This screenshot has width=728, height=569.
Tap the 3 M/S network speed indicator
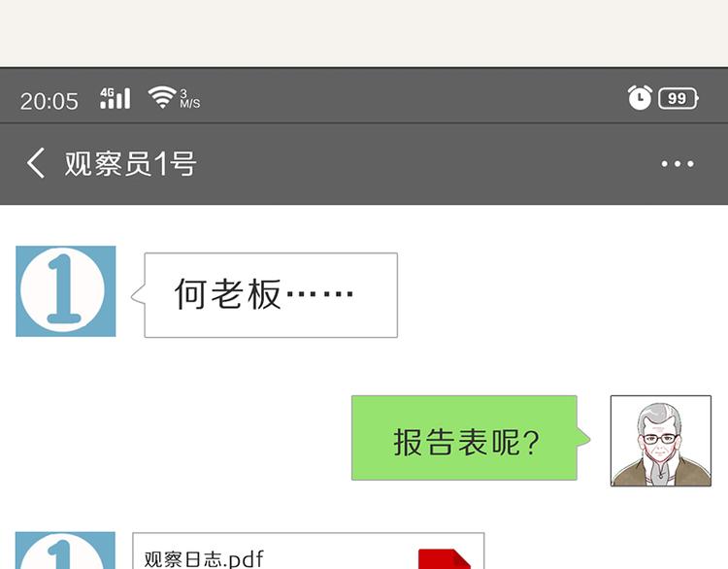point(190,99)
